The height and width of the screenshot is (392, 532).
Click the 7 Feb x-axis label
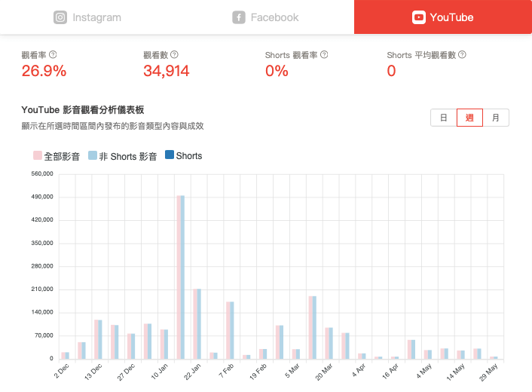pyautogui.click(x=226, y=371)
